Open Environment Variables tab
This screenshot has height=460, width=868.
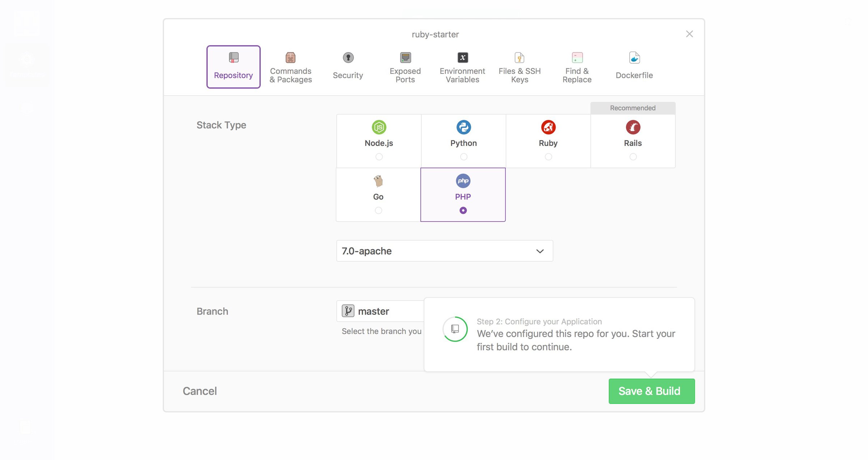(x=463, y=67)
